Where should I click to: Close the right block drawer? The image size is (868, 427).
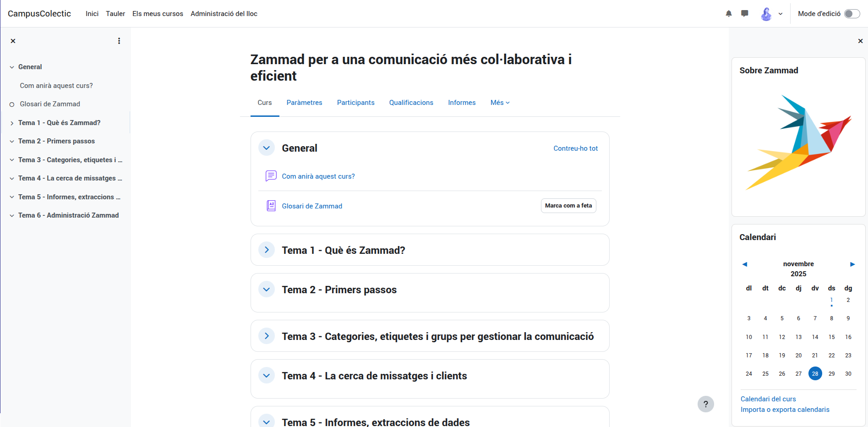coord(860,41)
